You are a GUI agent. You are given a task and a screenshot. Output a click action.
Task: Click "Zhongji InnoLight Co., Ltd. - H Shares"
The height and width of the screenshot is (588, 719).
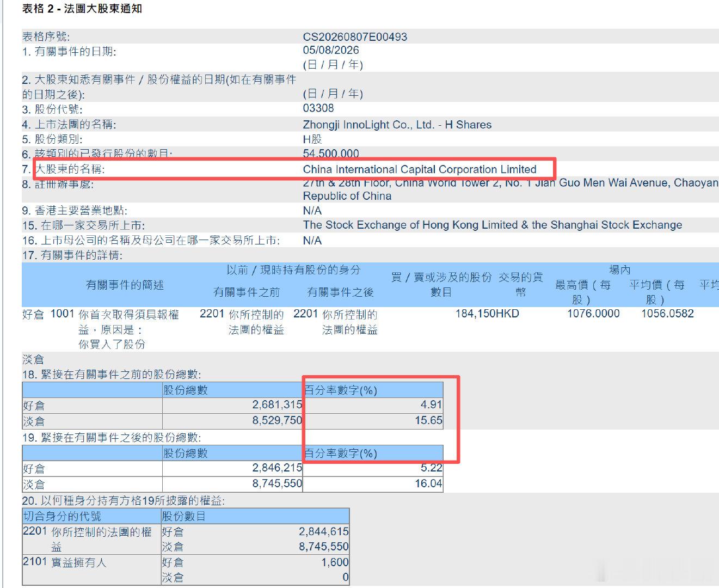[x=397, y=125]
